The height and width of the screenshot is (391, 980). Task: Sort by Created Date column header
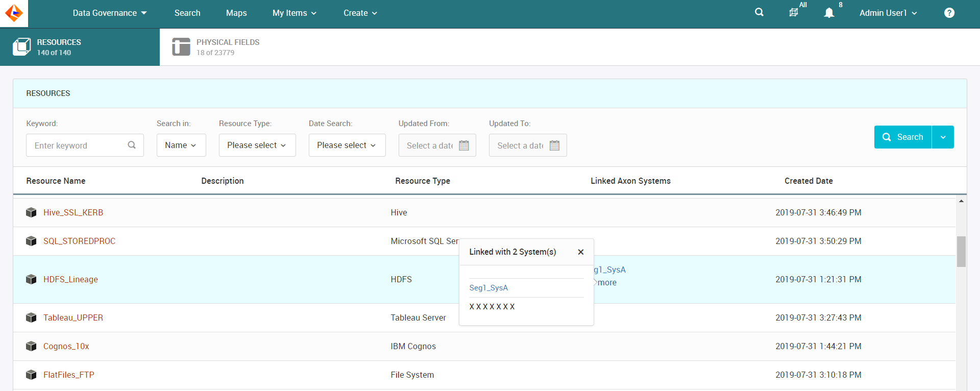click(808, 181)
